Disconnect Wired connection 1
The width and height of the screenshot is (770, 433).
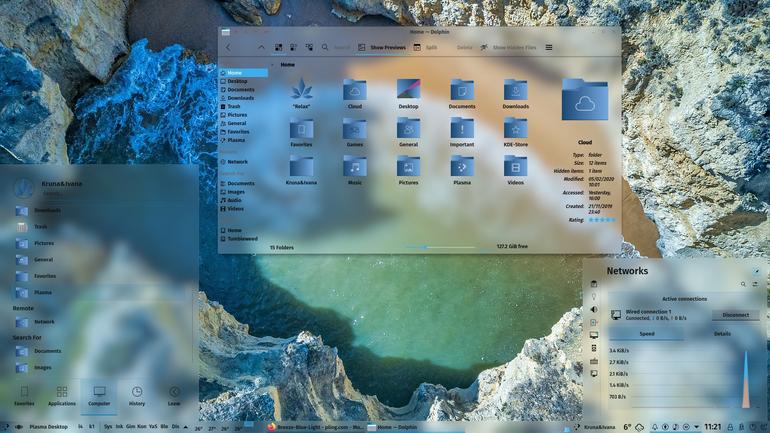(x=735, y=315)
